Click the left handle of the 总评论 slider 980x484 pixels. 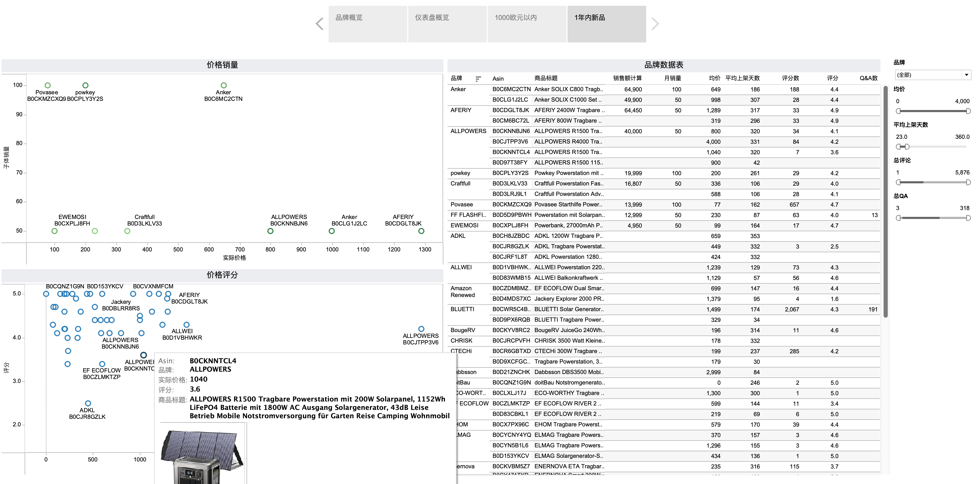(x=898, y=183)
